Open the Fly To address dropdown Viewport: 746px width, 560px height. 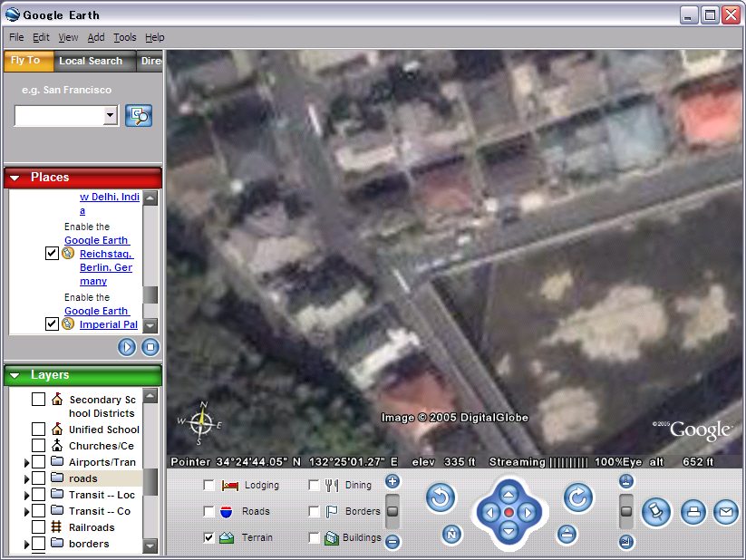(111, 115)
